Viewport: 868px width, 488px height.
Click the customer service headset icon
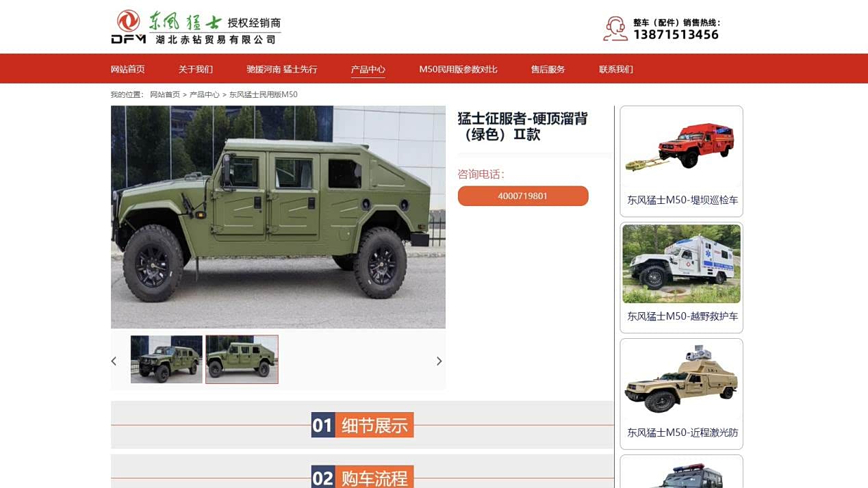click(615, 29)
